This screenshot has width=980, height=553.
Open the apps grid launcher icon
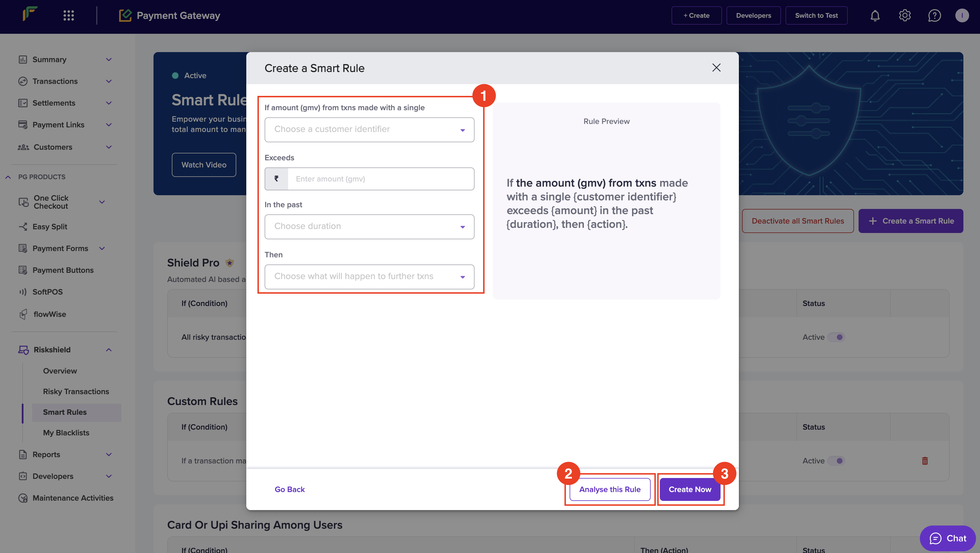[x=68, y=15]
